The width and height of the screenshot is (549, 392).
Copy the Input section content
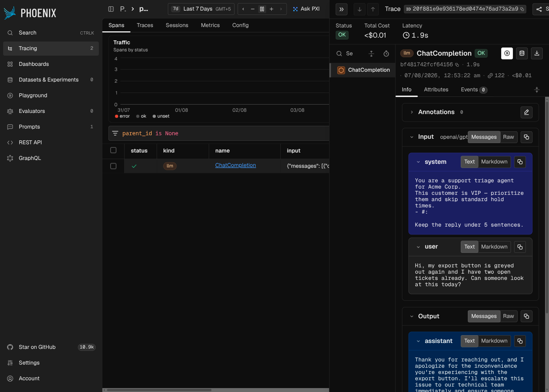(527, 137)
